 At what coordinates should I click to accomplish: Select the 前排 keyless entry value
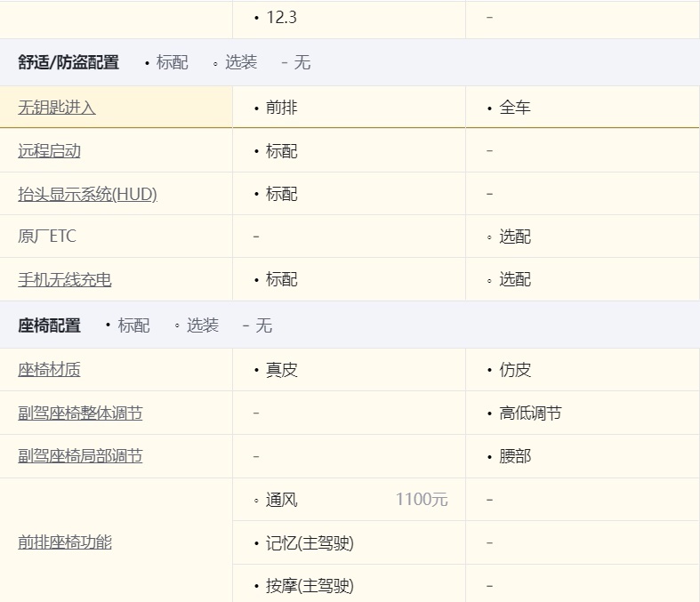(281, 108)
